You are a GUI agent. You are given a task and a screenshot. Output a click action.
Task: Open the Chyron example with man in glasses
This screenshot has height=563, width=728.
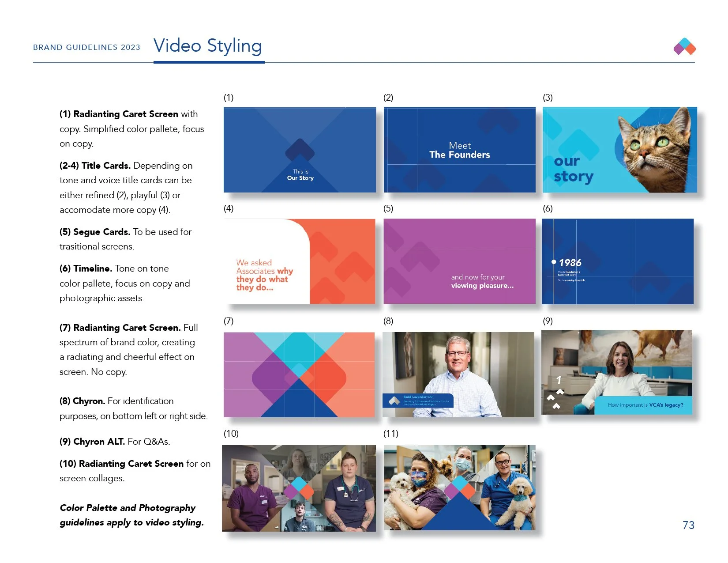pos(458,374)
